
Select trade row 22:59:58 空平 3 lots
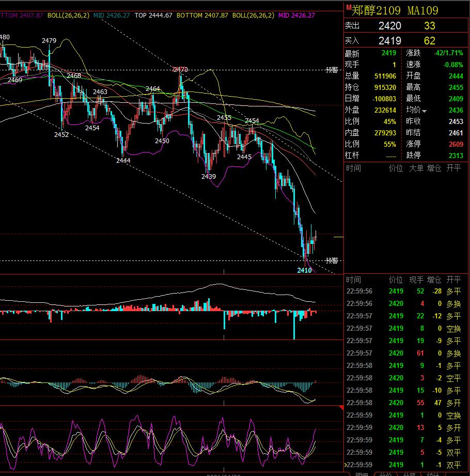(406, 378)
